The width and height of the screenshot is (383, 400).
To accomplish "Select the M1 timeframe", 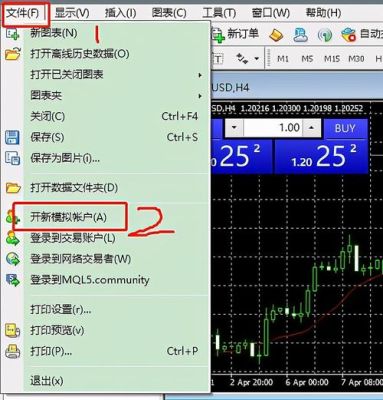I will (283, 59).
